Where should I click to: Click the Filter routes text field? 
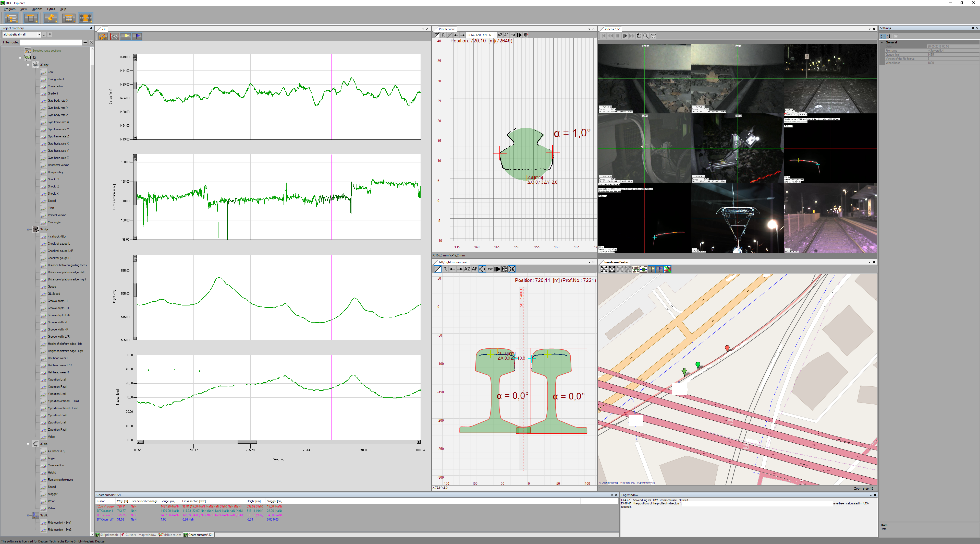point(51,42)
